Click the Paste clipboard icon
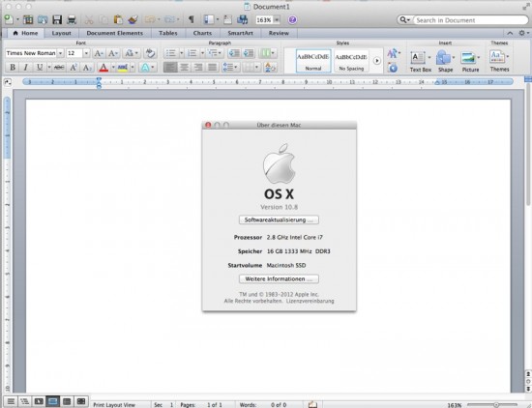Screen dimensions: 532x408 118,19
